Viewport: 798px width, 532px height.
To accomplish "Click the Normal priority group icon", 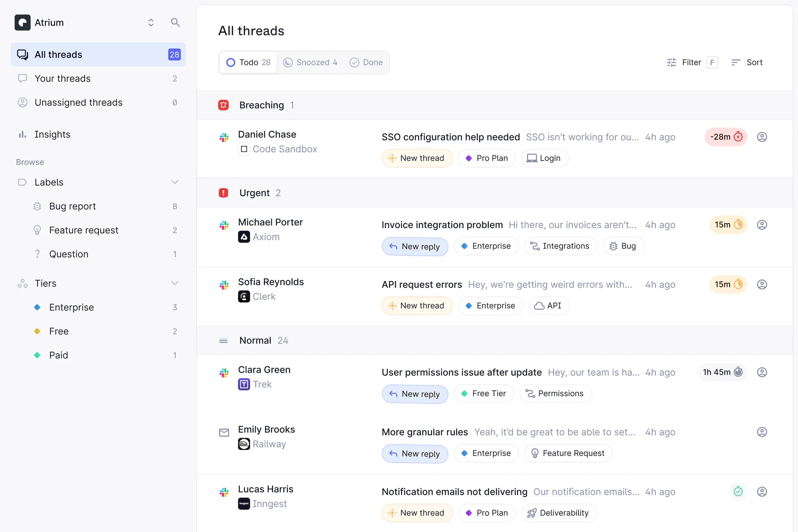I will (x=223, y=340).
